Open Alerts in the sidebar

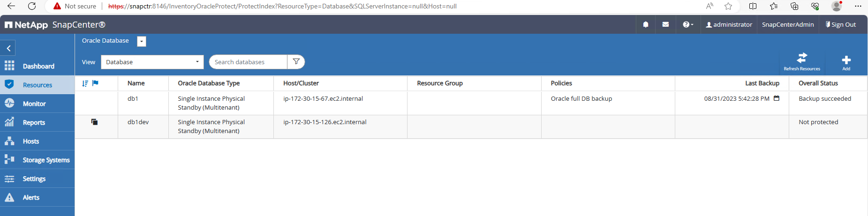(x=37, y=197)
